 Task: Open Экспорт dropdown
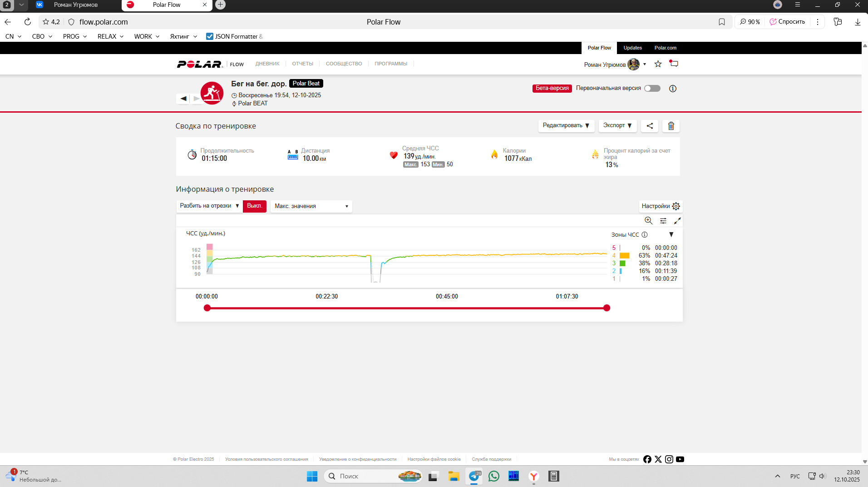tap(617, 126)
